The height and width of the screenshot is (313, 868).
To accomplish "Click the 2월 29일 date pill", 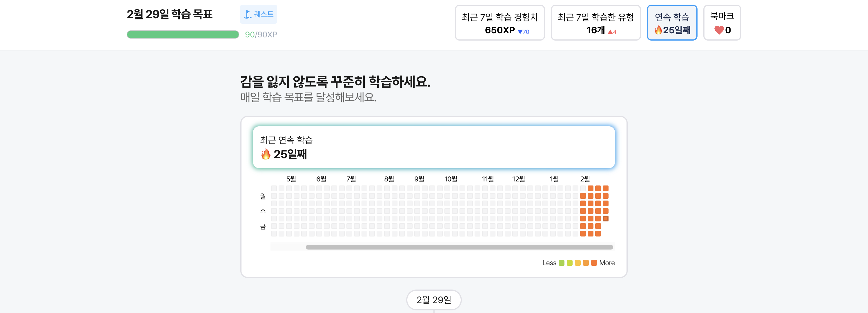I will click(x=434, y=299).
